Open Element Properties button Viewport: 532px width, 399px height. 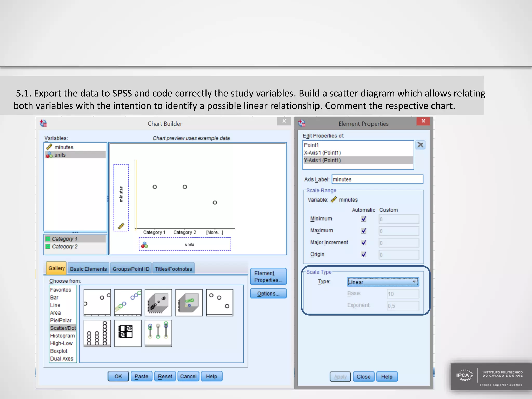tap(268, 276)
